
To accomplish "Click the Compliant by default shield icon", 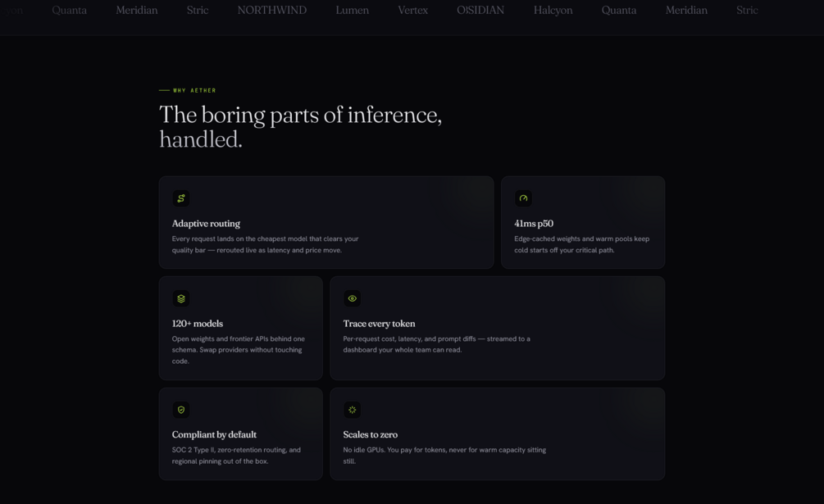I will pos(180,410).
